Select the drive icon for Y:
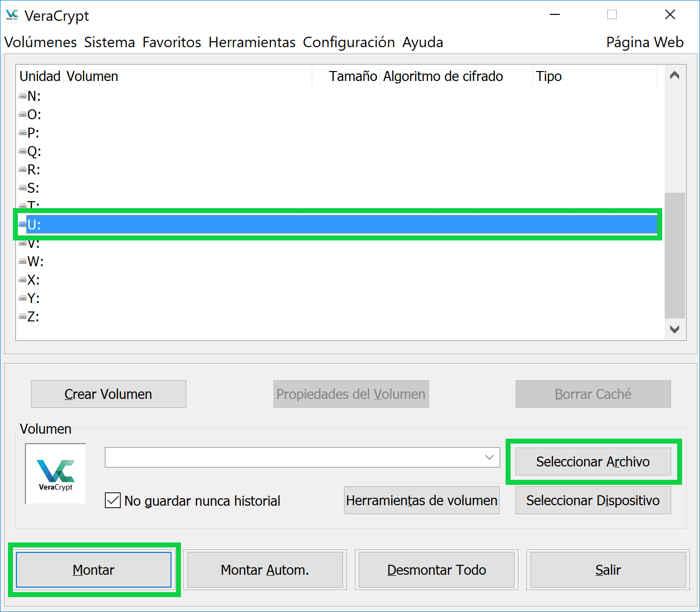 click(22, 298)
